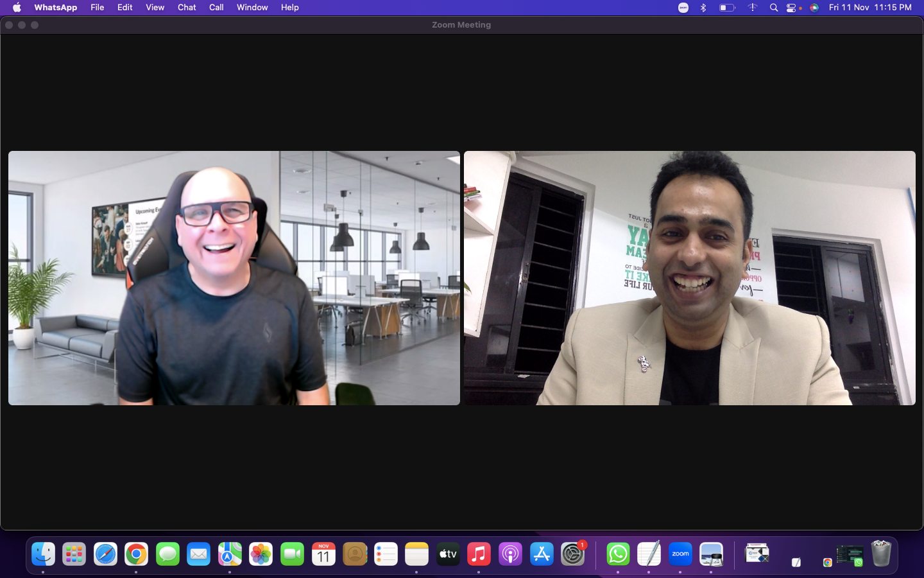Screen dimensions: 924x578
Task: Toggle Bluetooth menu bar icon
Action: (703, 8)
